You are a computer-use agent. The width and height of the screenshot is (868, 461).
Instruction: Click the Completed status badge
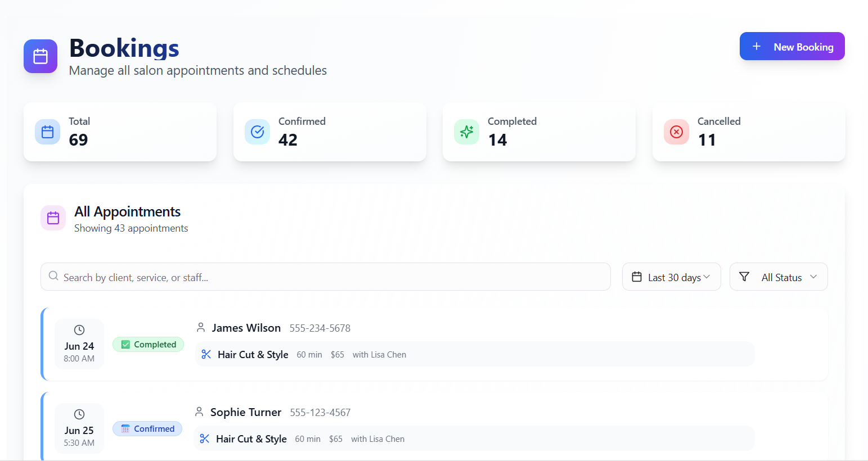149,345
